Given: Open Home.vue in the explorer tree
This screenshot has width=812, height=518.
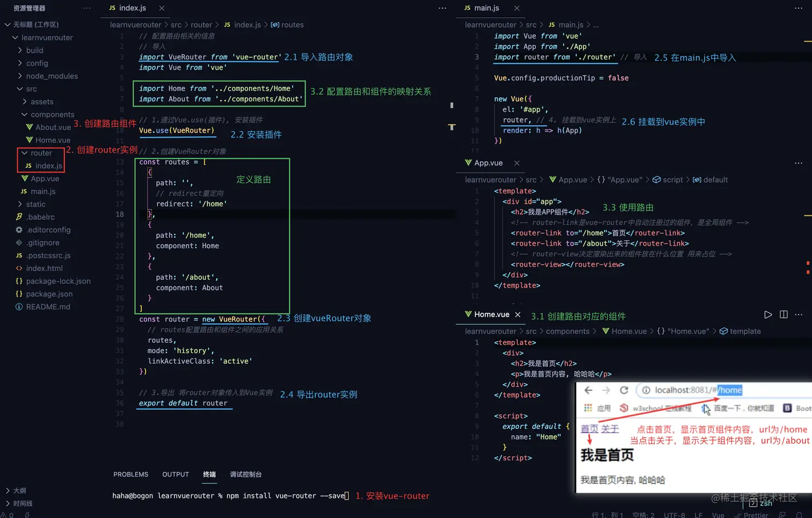Looking at the screenshot, I should tap(48, 140).
